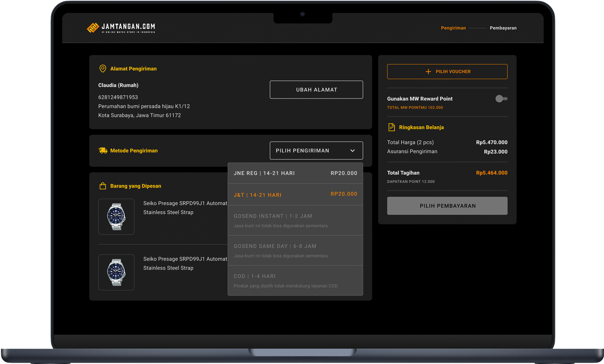
Task: Click the Ubah Alamat button
Action: click(x=316, y=90)
